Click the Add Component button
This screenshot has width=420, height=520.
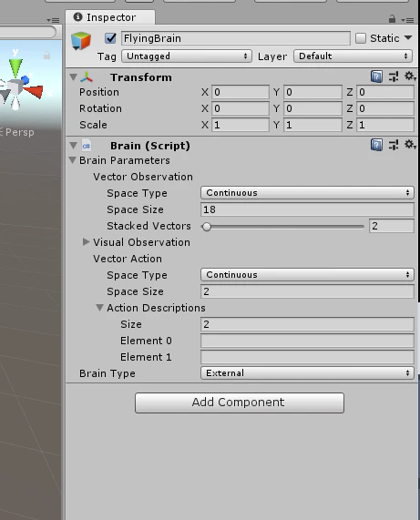click(240, 403)
